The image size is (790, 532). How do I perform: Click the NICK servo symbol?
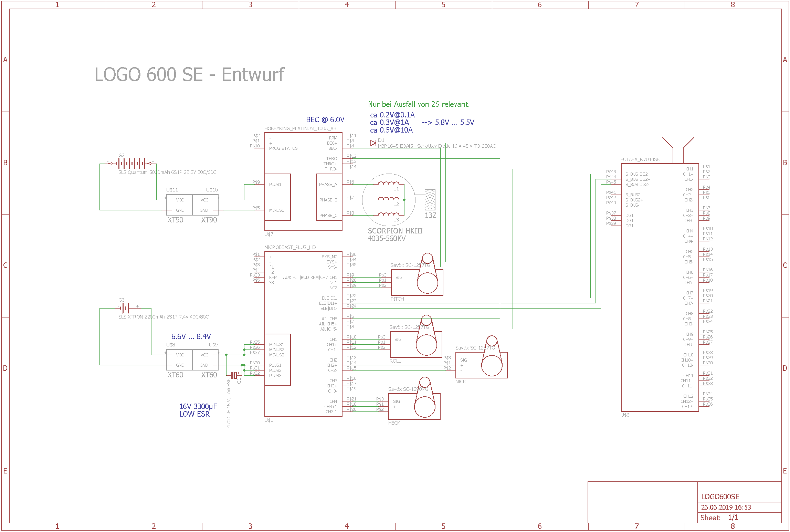tap(481, 365)
